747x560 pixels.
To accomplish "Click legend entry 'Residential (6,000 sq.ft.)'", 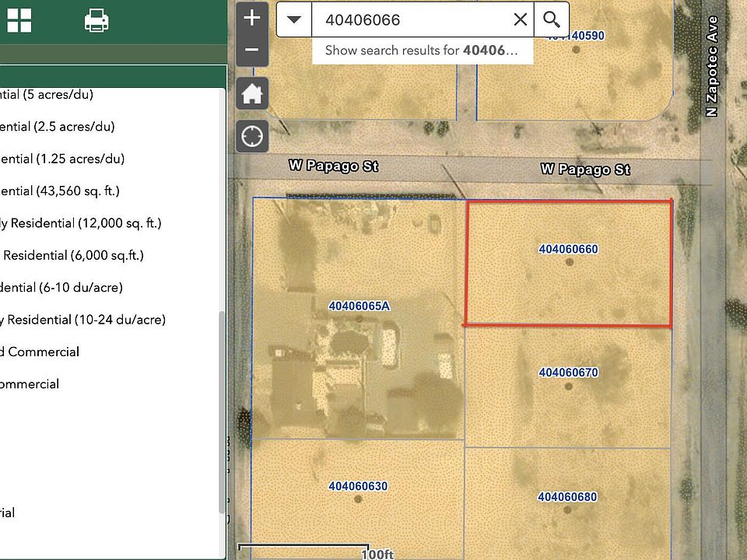I will 73,256.
